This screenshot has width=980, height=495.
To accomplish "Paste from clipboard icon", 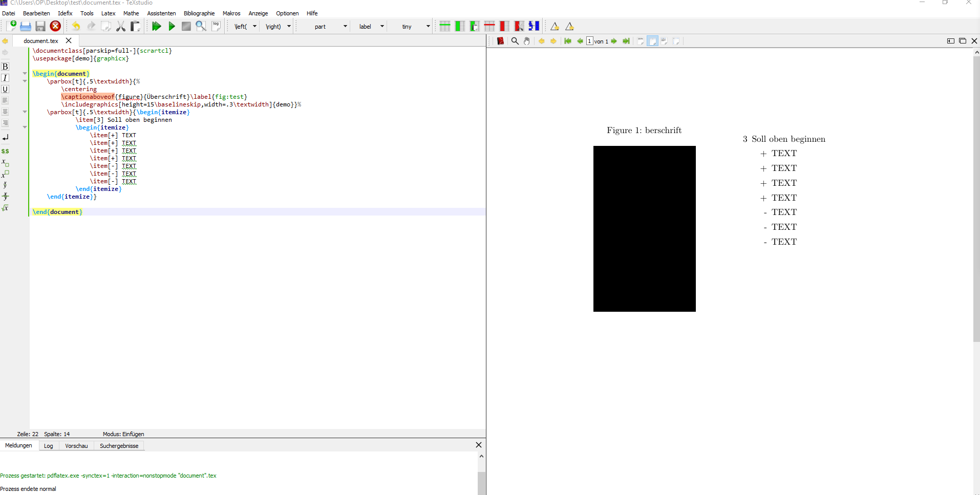I will pyautogui.click(x=135, y=26).
